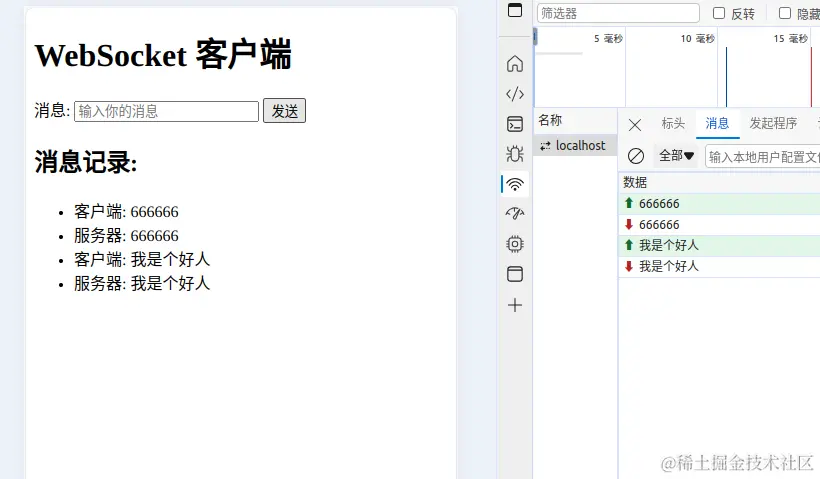The width and height of the screenshot is (820, 479).
Task: Open the Sources bug icon
Action: coord(515,154)
